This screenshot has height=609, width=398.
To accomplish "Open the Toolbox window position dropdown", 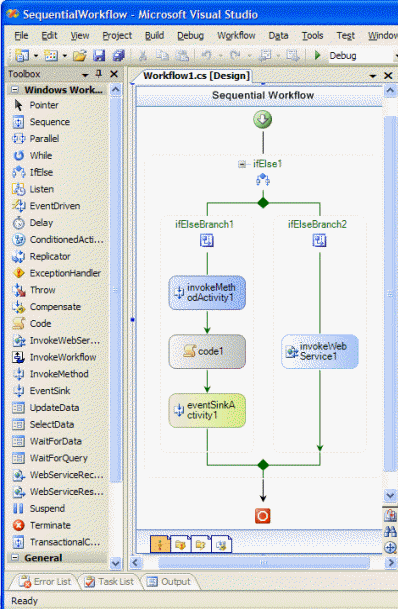I will click(x=85, y=74).
